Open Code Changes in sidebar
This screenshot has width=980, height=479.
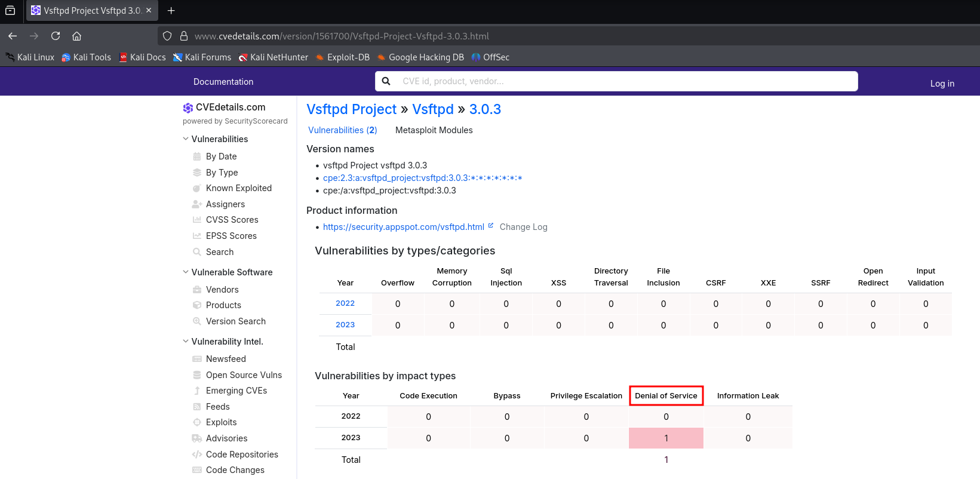click(235, 470)
